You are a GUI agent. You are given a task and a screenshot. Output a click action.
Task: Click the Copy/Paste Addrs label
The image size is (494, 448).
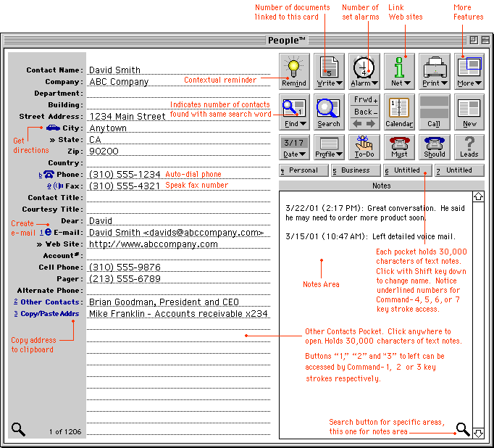pyautogui.click(x=50, y=314)
